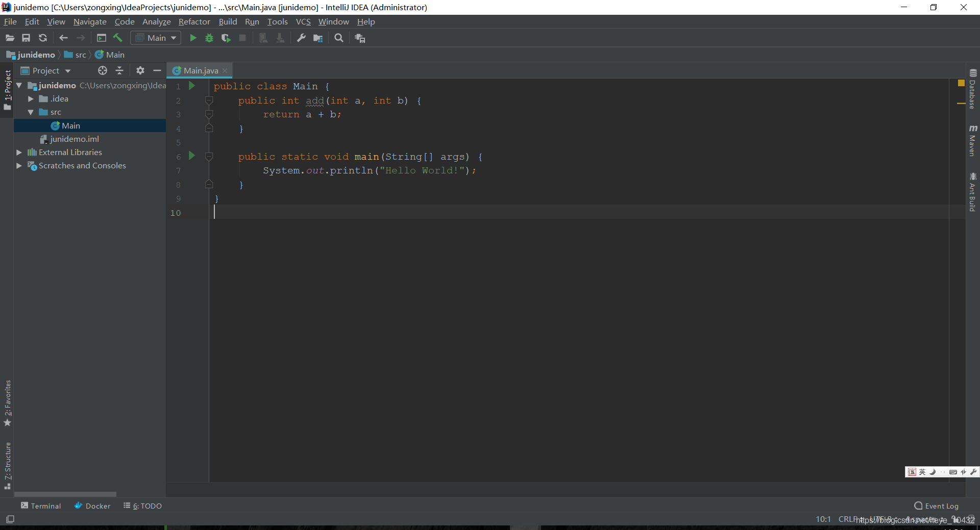Hide the Project panel with minus icon
The image size is (980, 530).
157,70
